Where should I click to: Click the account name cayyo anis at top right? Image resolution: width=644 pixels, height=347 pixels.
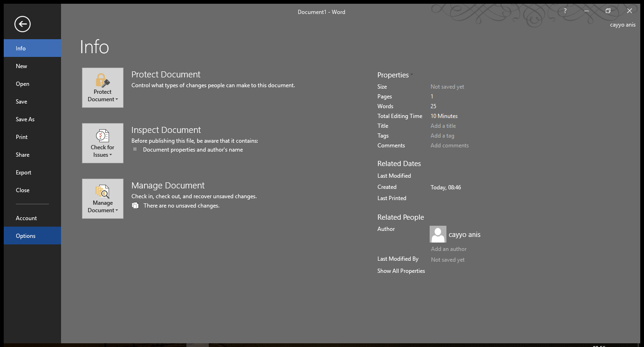click(x=623, y=25)
